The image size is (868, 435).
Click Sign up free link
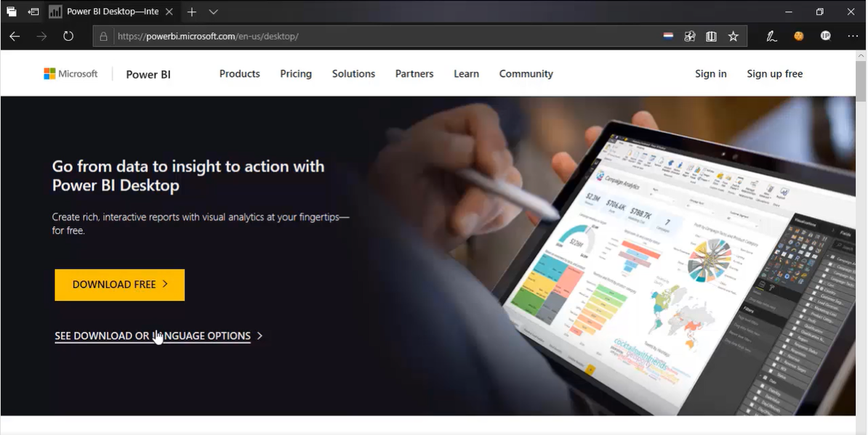(x=774, y=73)
